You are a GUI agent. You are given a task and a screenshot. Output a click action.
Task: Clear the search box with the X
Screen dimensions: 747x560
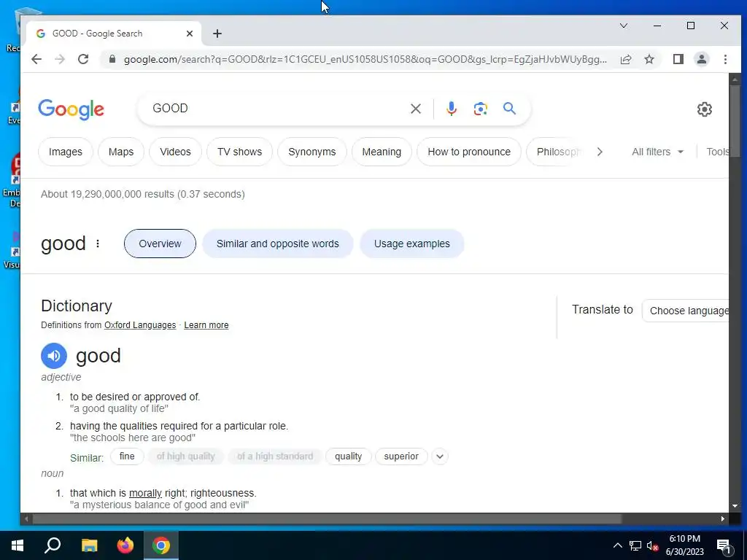[x=415, y=109]
